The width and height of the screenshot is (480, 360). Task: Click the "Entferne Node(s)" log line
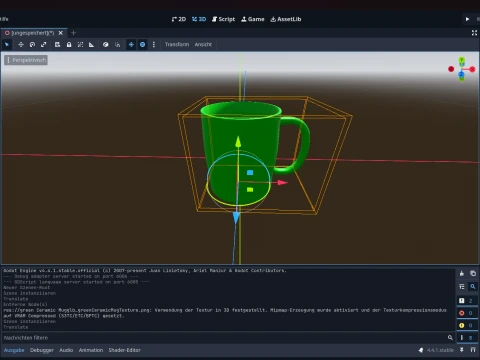point(25,304)
